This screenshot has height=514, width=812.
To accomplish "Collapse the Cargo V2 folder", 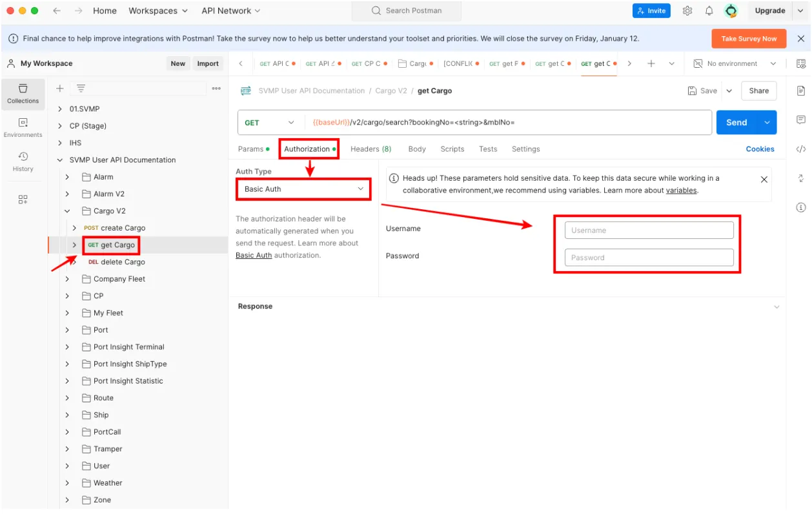I will [x=67, y=211].
